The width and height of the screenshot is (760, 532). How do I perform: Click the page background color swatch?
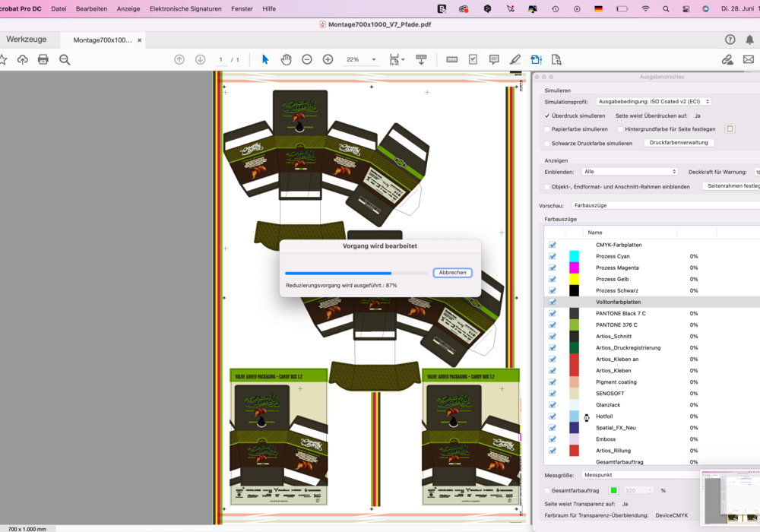coord(730,129)
